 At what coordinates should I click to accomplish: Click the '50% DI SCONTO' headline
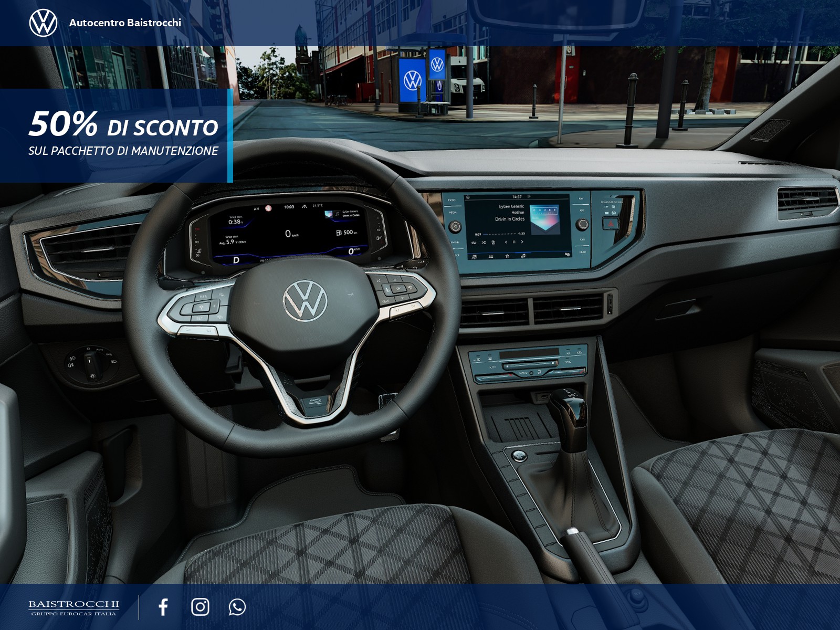click(x=123, y=124)
